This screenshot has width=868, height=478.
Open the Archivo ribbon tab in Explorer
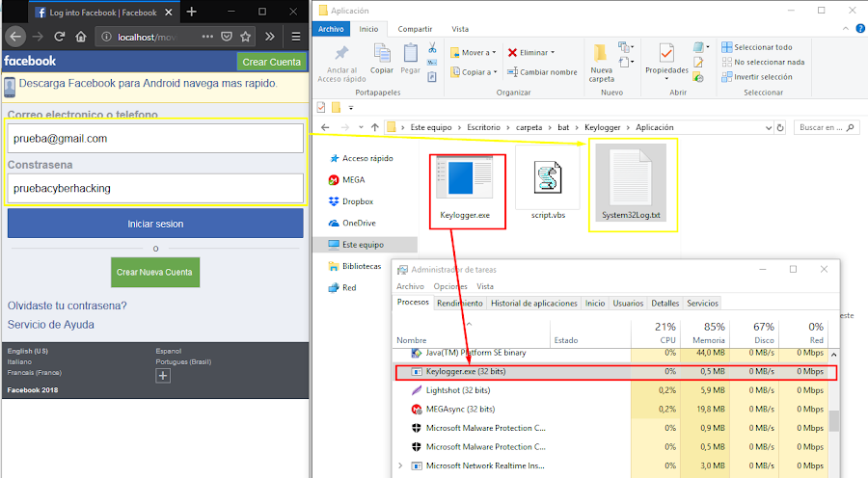click(x=331, y=29)
